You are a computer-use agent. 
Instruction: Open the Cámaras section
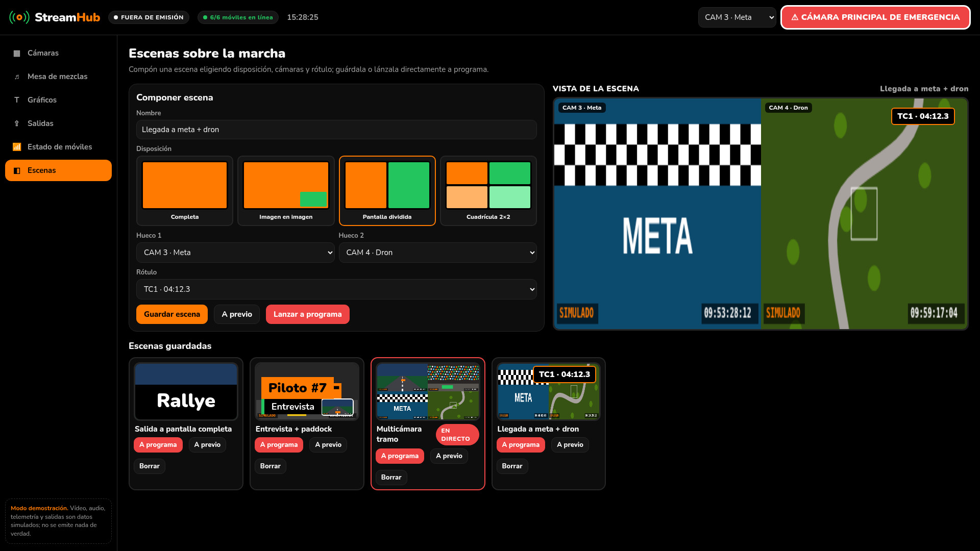(x=58, y=53)
